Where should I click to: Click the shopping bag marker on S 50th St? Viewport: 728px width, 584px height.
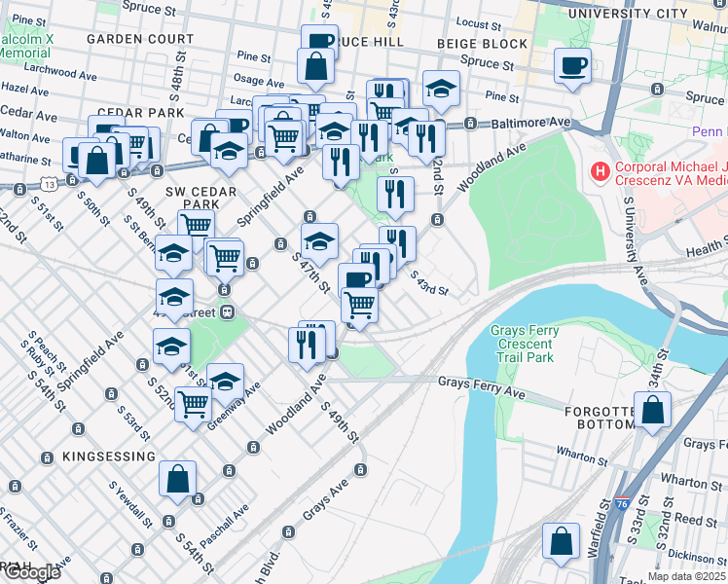(96, 162)
